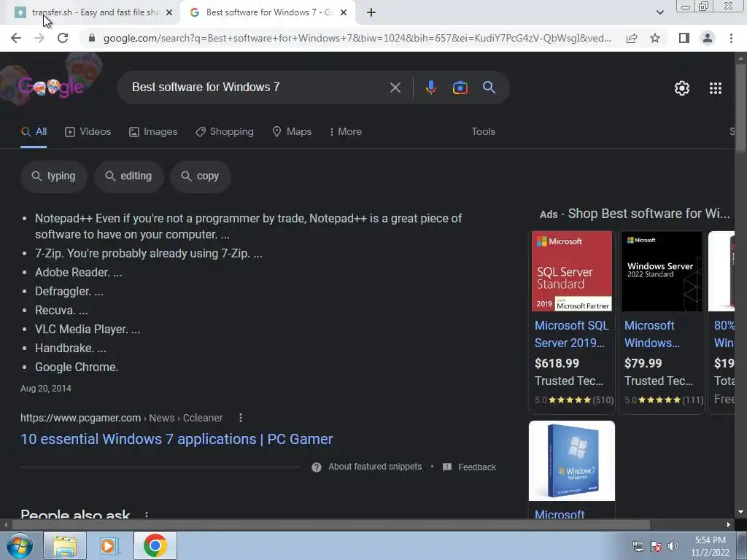747x560 pixels.
Task: Start voice search microphone icon
Action: pyautogui.click(x=430, y=87)
